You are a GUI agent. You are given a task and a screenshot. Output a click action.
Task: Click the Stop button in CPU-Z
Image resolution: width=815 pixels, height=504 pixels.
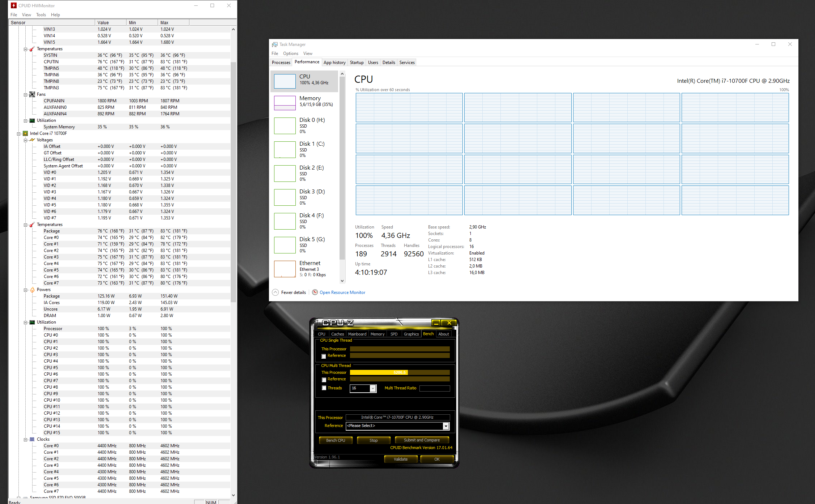tap(374, 440)
